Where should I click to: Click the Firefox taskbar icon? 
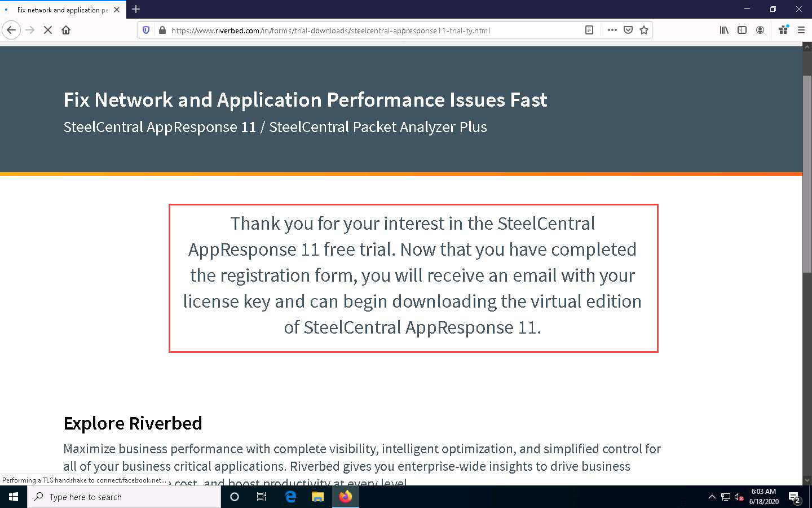[x=346, y=497]
